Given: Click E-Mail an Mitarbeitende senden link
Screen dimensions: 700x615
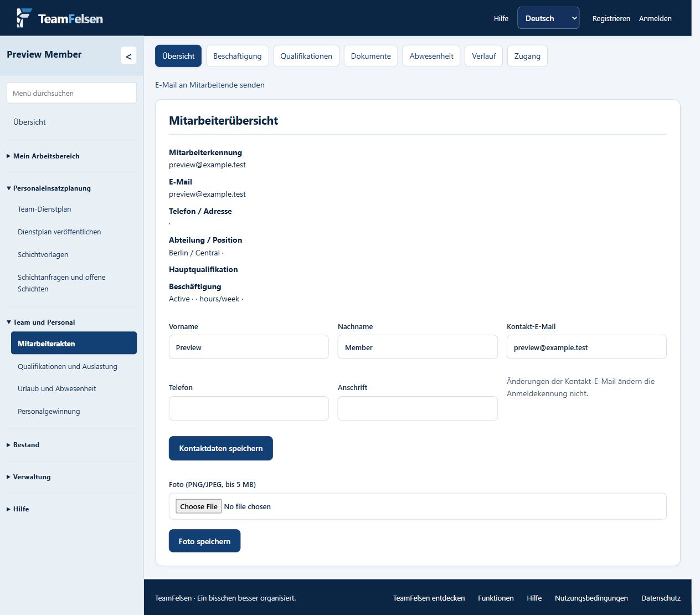Looking at the screenshot, I should (210, 85).
